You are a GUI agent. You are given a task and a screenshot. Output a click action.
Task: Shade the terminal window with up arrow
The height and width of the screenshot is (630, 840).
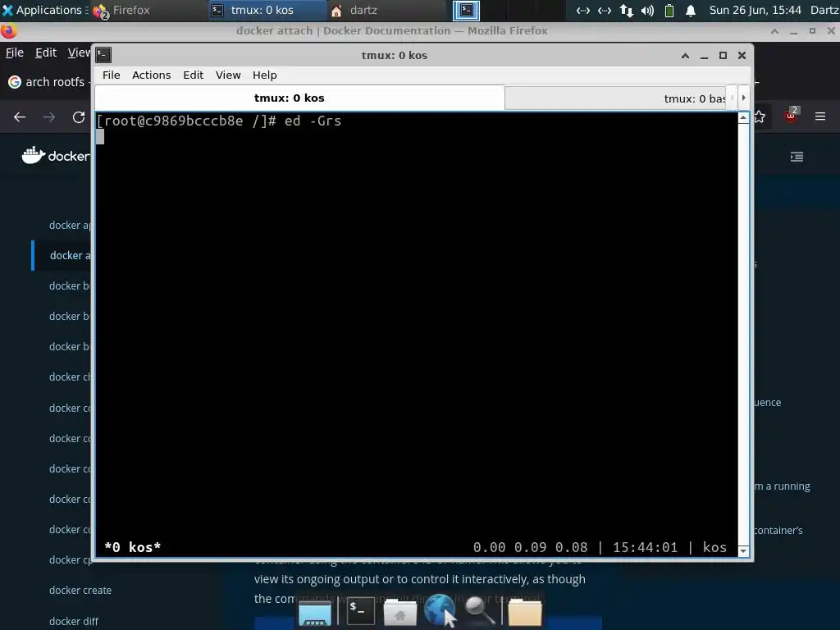[685, 55]
